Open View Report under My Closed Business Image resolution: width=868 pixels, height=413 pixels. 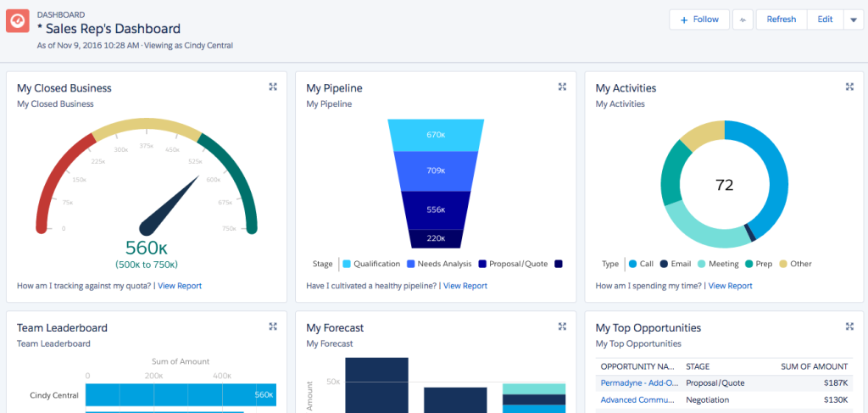(x=180, y=286)
